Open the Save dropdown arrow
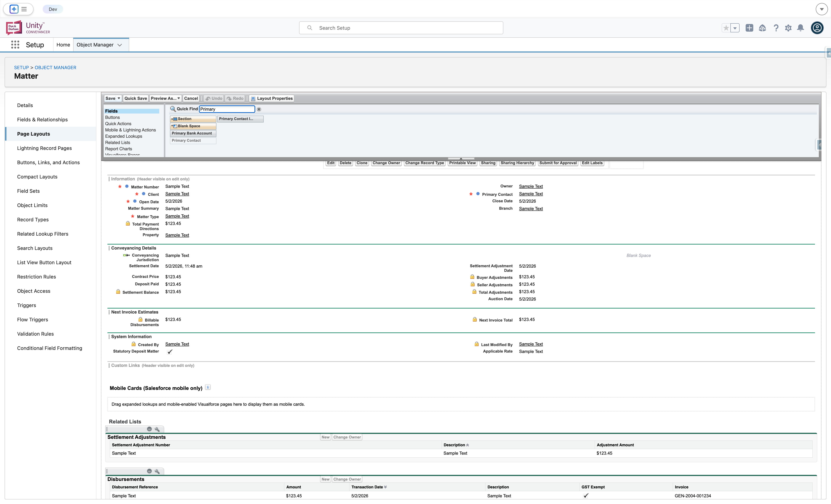Image resolution: width=831 pixels, height=504 pixels. click(119, 98)
